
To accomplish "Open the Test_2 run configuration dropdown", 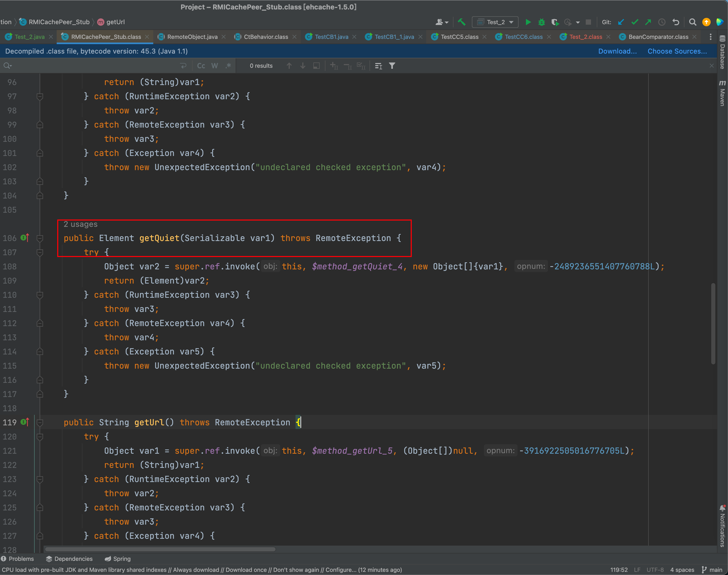I will (495, 22).
